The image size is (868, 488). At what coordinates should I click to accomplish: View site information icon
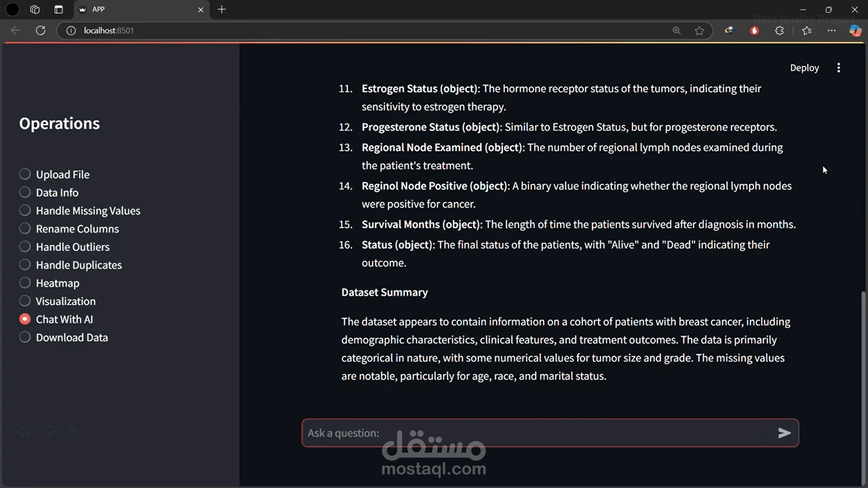tap(71, 30)
